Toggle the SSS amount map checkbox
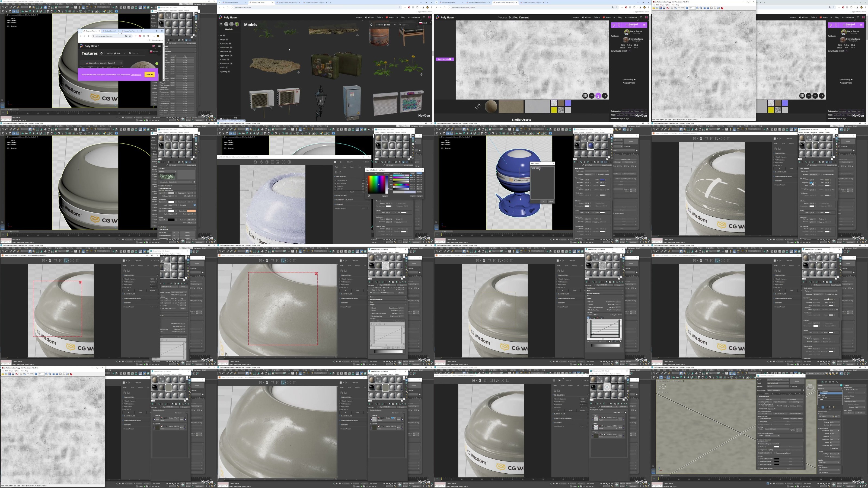This screenshot has width=868, height=488. click(160, 110)
